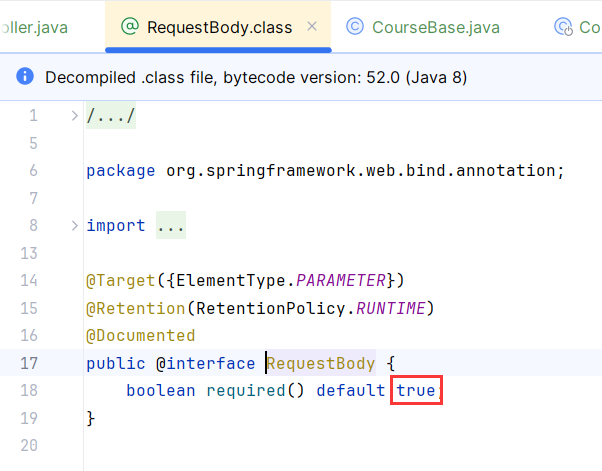
Task: Click the annotation icon on RequestBody.class tab
Action: (x=130, y=26)
